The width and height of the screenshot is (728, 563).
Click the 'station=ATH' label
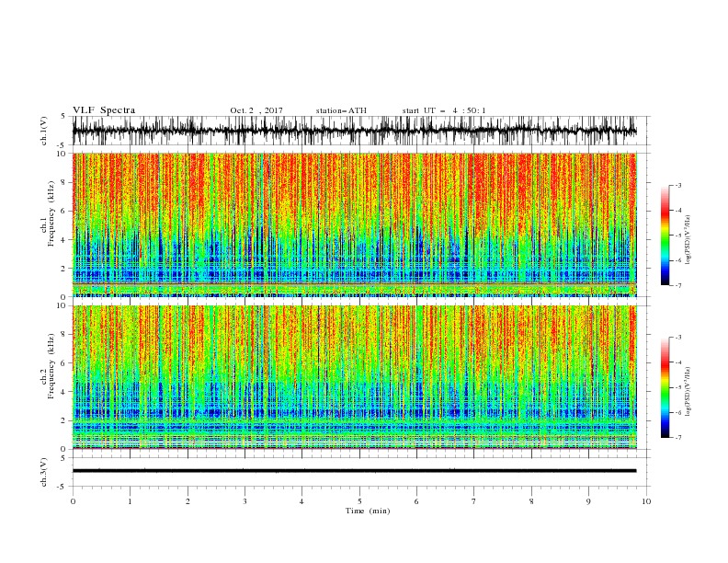pos(341,110)
